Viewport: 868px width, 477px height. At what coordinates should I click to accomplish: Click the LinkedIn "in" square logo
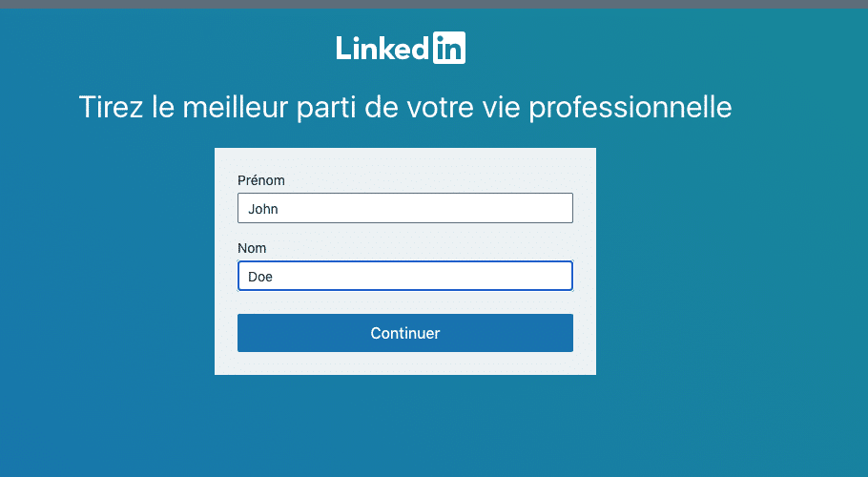(x=449, y=48)
